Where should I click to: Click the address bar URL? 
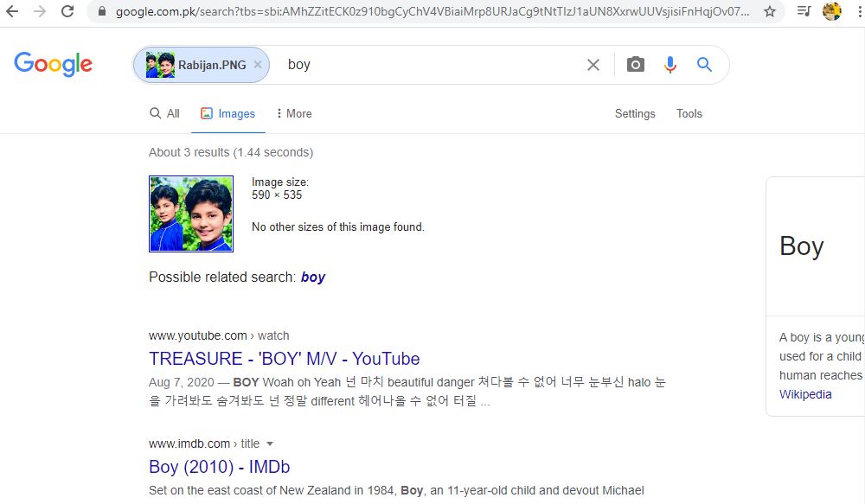[x=432, y=11]
